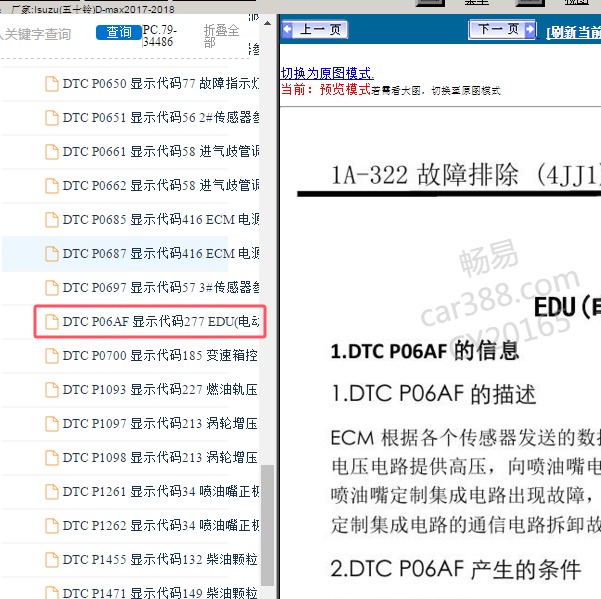Click document icon beside DTC P1455
The width and height of the screenshot is (601, 599).
pyautogui.click(x=52, y=560)
